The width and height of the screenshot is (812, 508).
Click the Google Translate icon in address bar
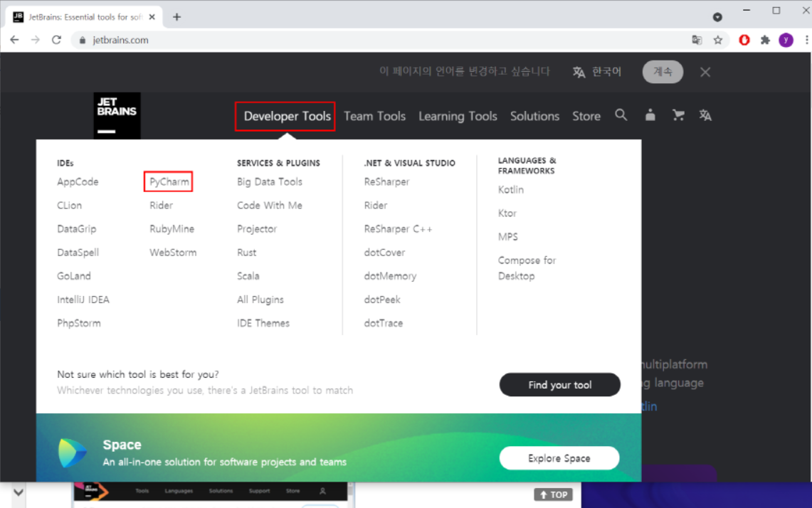pyautogui.click(x=697, y=40)
